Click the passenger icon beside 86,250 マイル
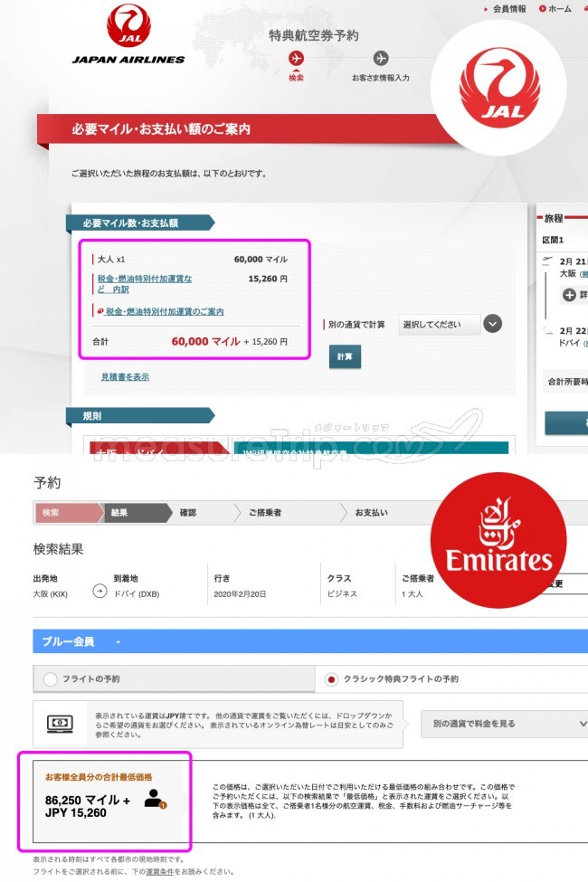Image resolution: width=588 pixels, height=882 pixels. pyautogui.click(x=154, y=799)
